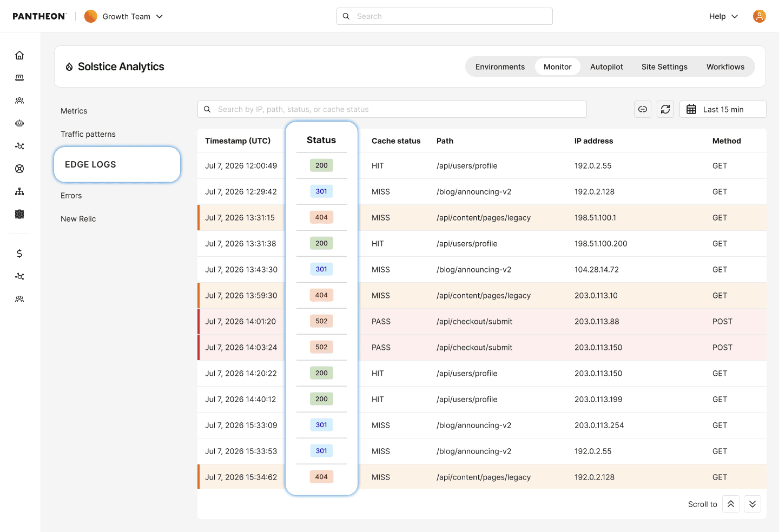
Task: Click the orange Growth Team avatar
Action: 91,16
